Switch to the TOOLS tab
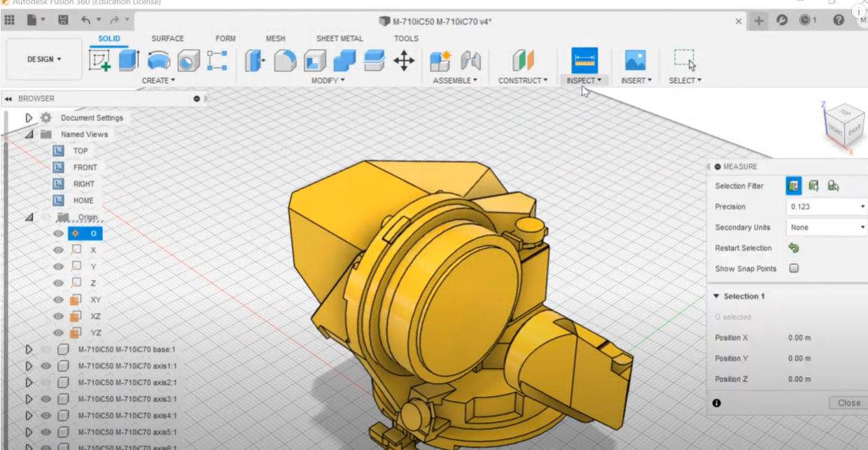Image resolution: width=868 pixels, height=450 pixels. [406, 38]
